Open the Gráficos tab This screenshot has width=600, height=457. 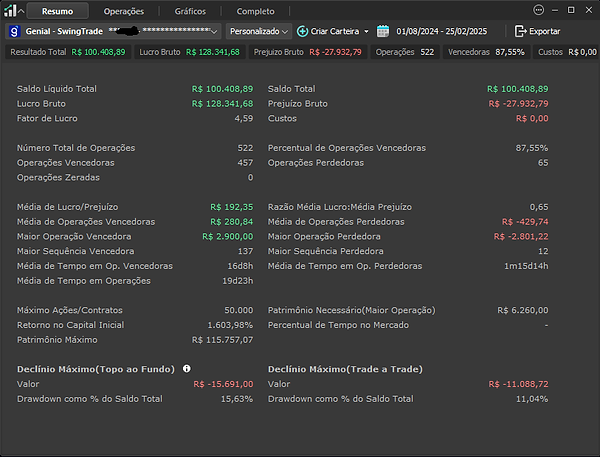click(x=190, y=11)
